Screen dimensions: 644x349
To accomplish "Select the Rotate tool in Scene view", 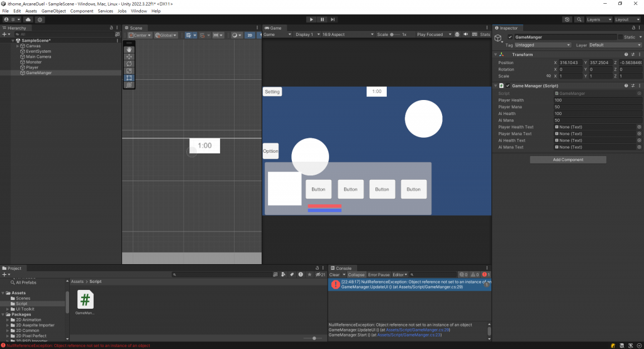I will pyautogui.click(x=129, y=64).
